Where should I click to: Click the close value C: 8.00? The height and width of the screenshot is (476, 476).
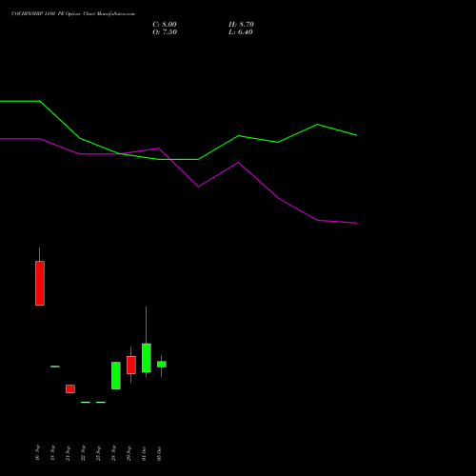coord(165,25)
